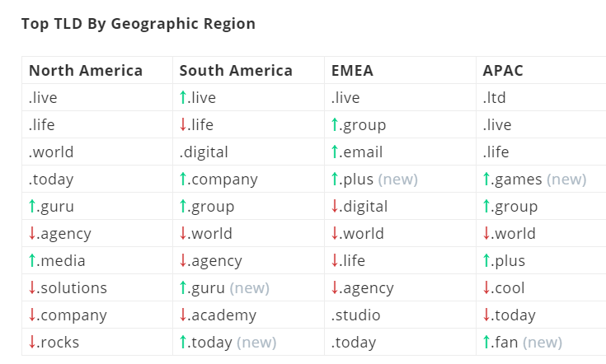Click the red down arrow beside EMEA .digital
Screen dimensions: 606x364
pyautogui.click(x=335, y=206)
